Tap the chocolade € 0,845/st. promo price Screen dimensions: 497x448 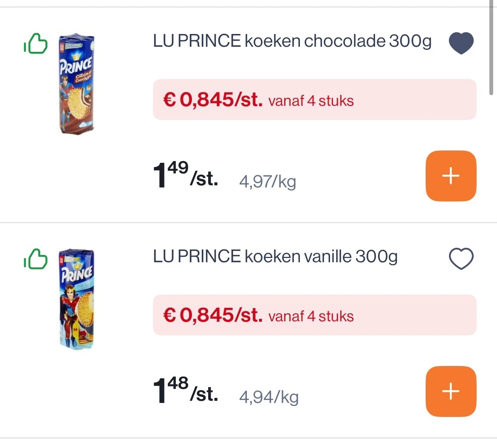point(213,100)
